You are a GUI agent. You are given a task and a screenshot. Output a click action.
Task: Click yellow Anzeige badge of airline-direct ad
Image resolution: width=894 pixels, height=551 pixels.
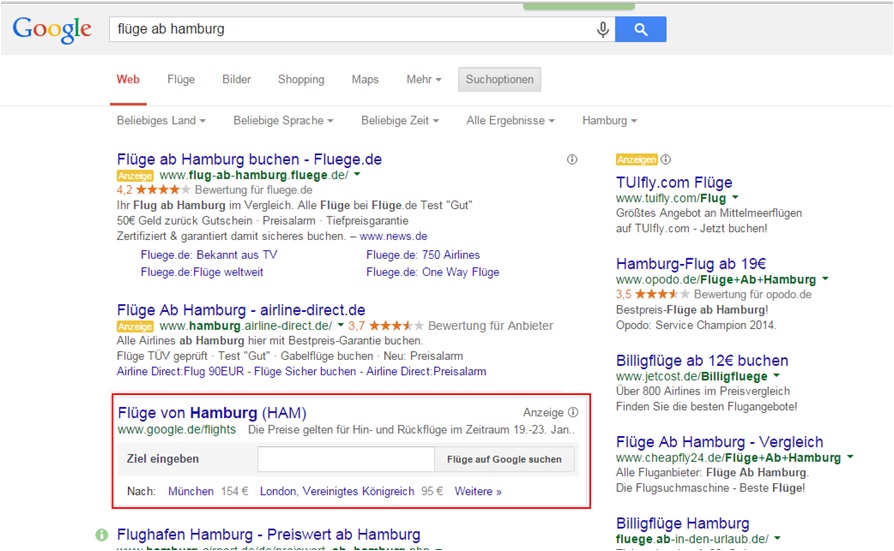tap(135, 326)
